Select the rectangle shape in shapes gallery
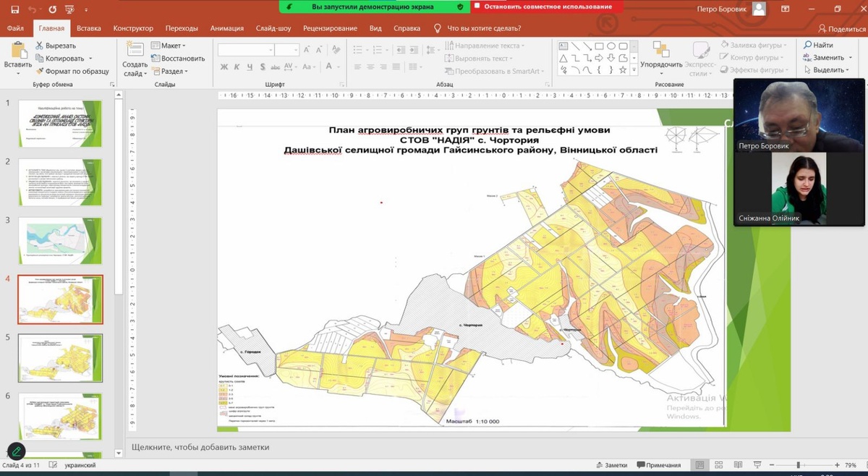 (x=599, y=46)
